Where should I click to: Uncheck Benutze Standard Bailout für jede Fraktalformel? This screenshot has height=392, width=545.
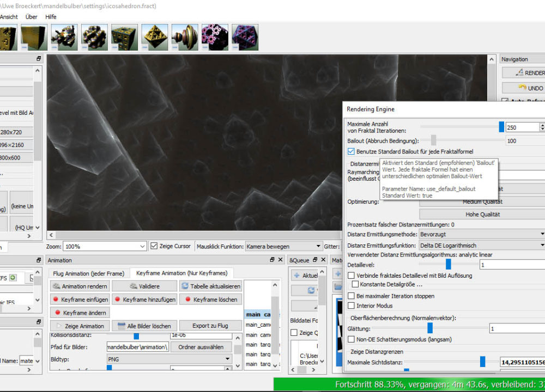(x=351, y=151)
